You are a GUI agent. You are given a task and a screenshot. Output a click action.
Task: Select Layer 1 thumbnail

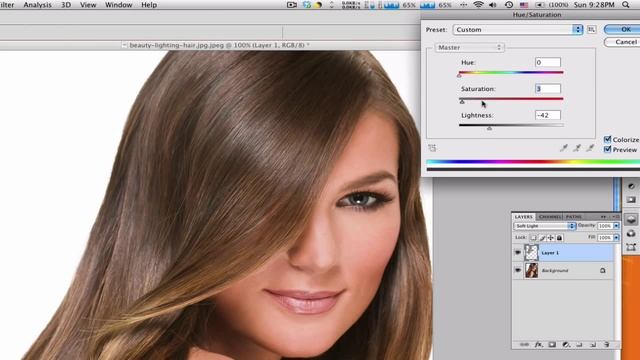(x=531, y=253)
